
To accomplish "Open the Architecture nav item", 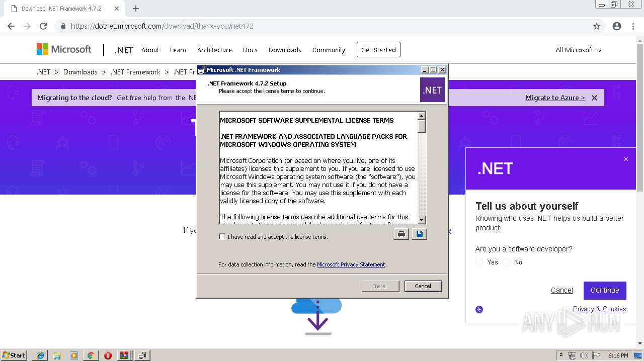I will 214,50.
